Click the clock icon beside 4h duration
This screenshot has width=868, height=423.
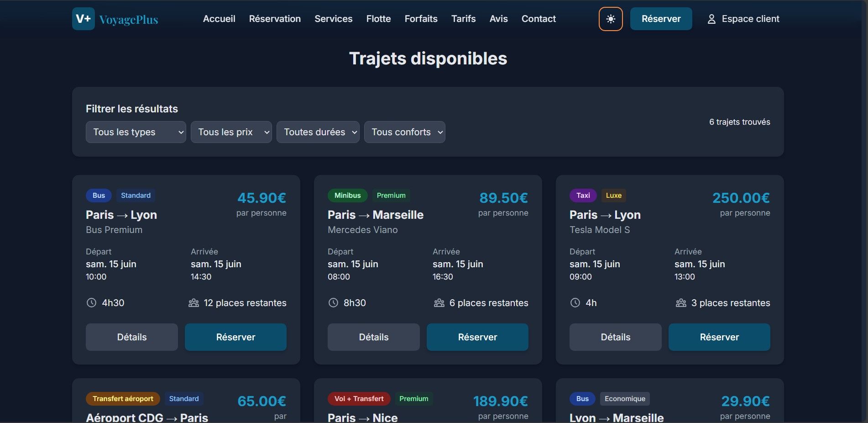tap(575, 303)
